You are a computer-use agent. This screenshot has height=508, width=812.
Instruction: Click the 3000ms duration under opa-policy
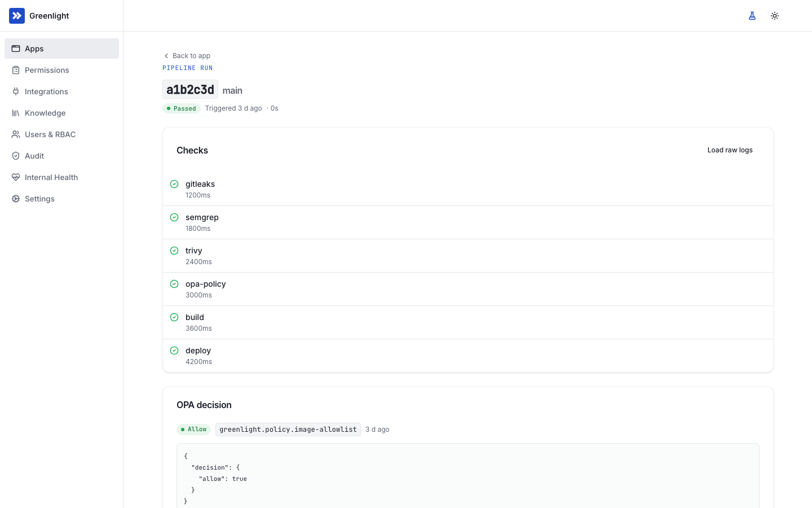pos(198,295)
